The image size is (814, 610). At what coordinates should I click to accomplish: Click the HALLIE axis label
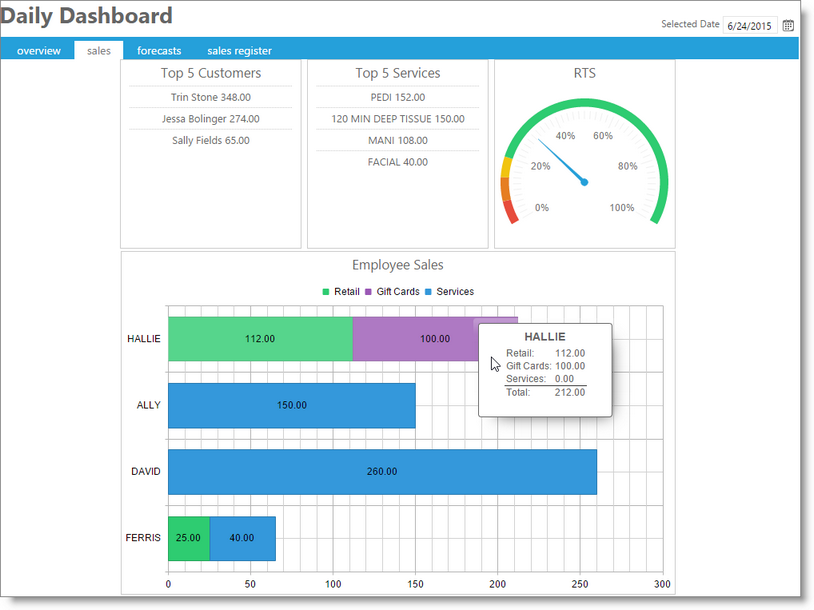click(144, 339)
